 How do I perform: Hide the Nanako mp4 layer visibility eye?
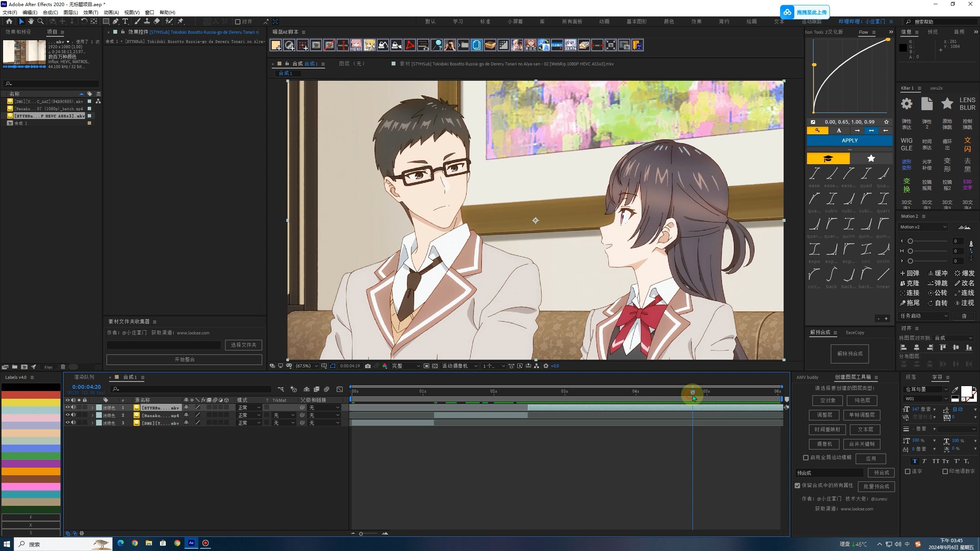pos(67,415)
